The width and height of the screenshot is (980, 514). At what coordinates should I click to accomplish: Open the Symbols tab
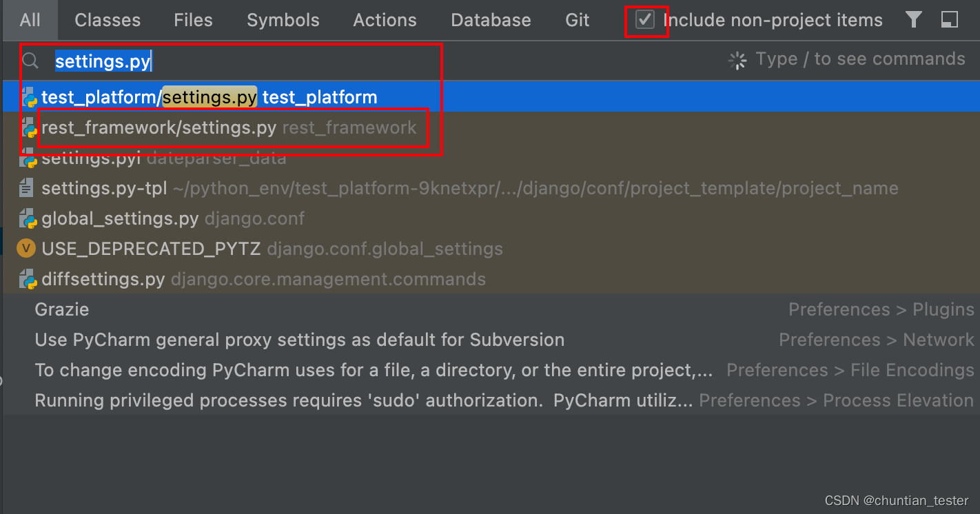(283, 20)
